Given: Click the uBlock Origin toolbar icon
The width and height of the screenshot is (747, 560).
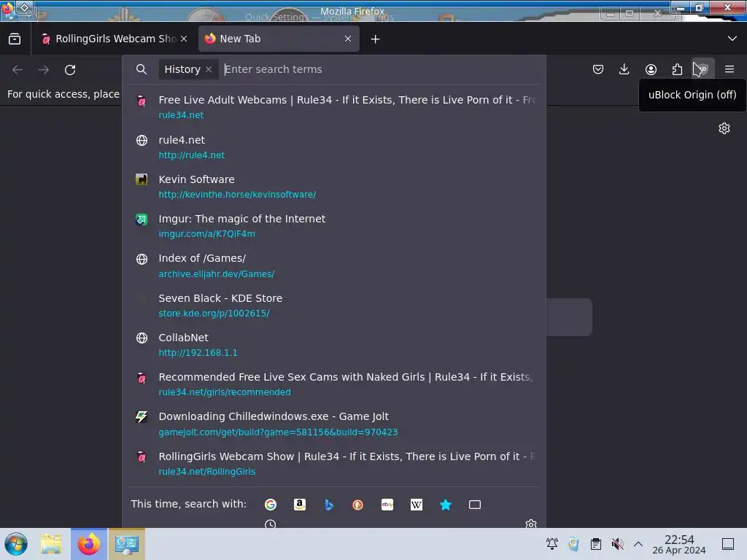Looking at the screenshot, I should coord(703,69).
